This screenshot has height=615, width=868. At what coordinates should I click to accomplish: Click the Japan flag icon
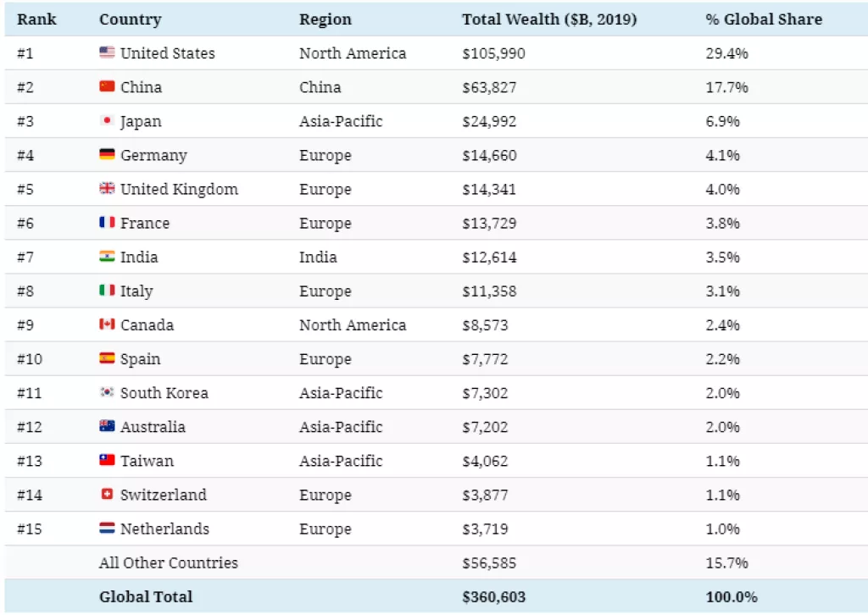click(x=107, y=121)
